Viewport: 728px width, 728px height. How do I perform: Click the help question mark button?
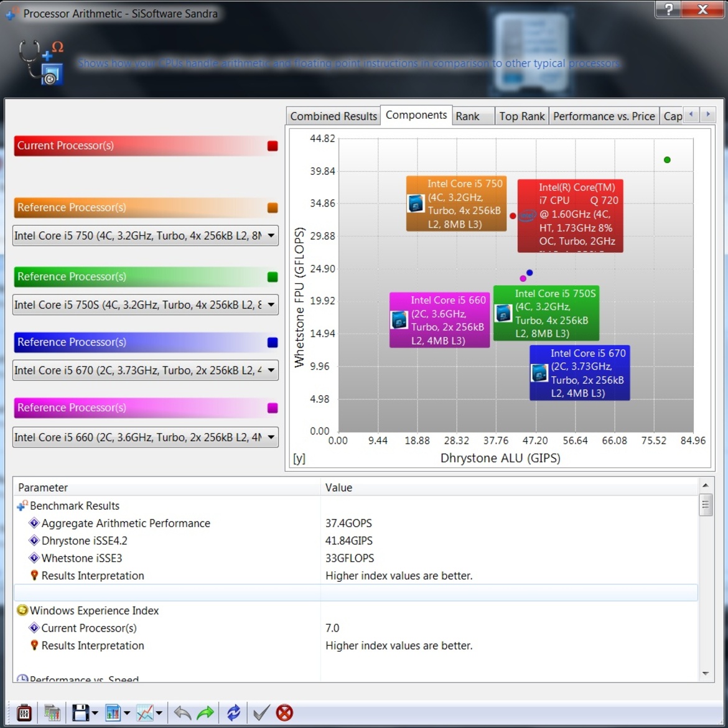[x=668, y=9]
